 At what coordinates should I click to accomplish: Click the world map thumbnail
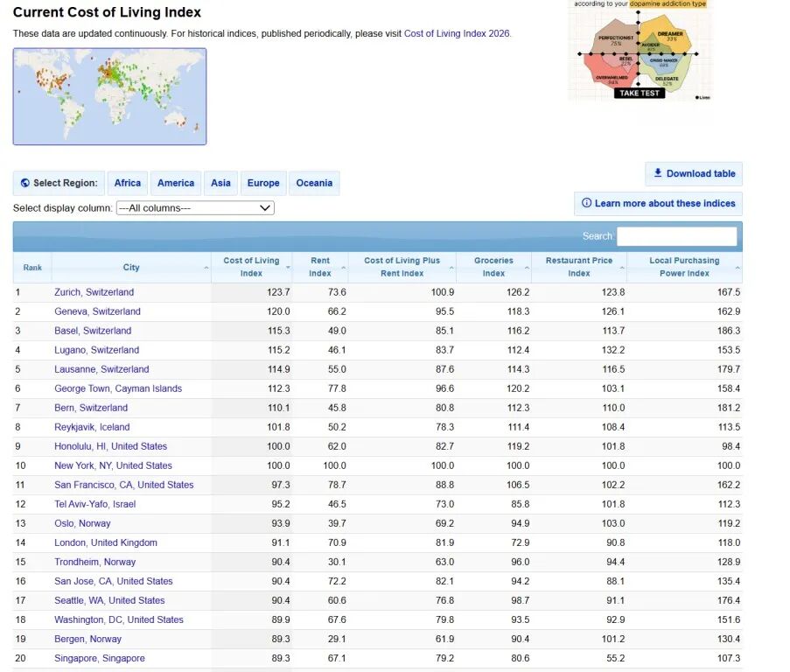(x=109, y=96)
